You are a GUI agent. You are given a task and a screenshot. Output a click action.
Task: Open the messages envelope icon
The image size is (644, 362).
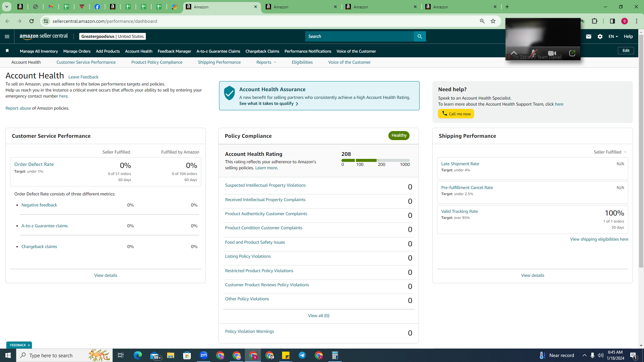(589, 37)
